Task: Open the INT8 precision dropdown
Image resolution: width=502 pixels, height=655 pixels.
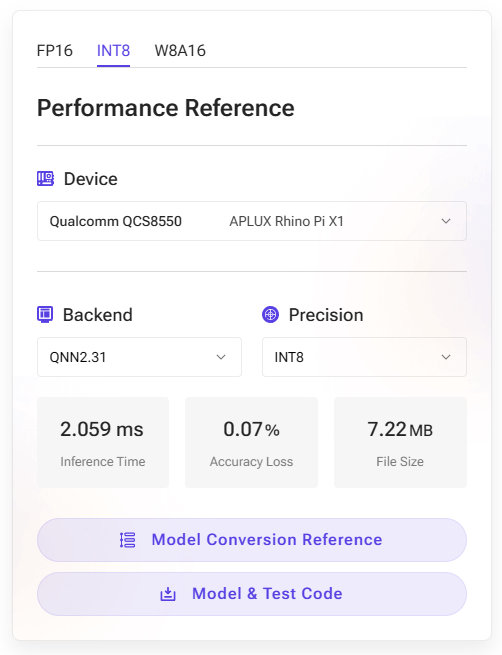Action: tap(364, 357)
